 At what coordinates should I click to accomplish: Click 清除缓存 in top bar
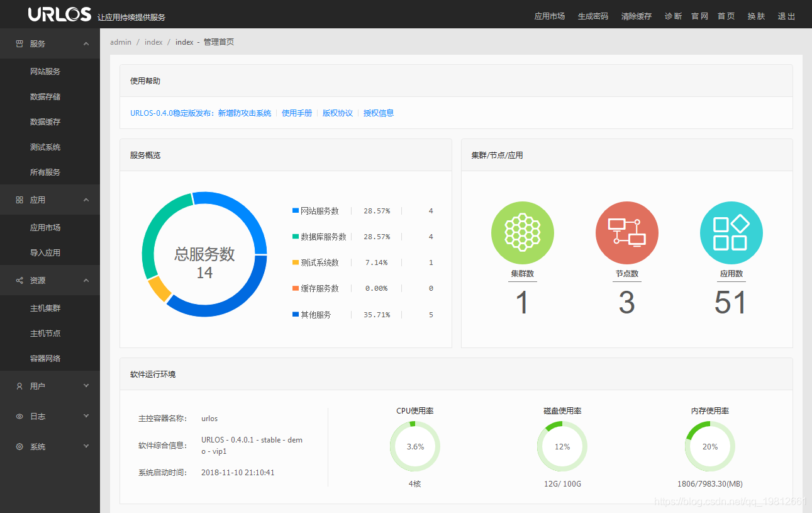click(637, 16)
